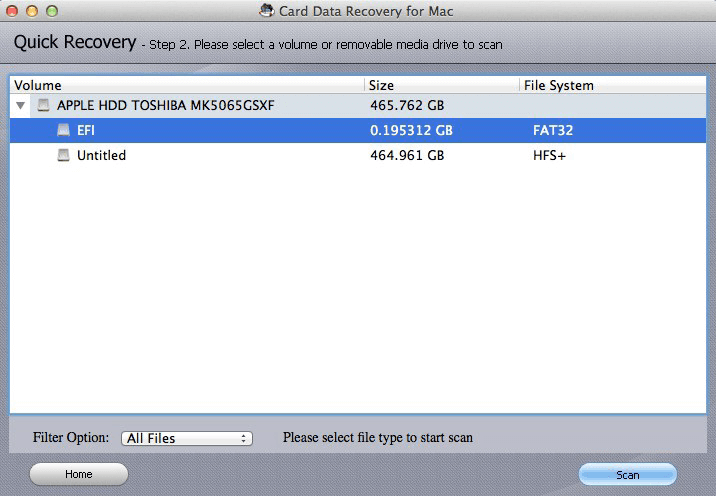The width and height of the screenshot is (716, 496).
Task: Start scanning with the Scan button
Action: coord(628,475)
